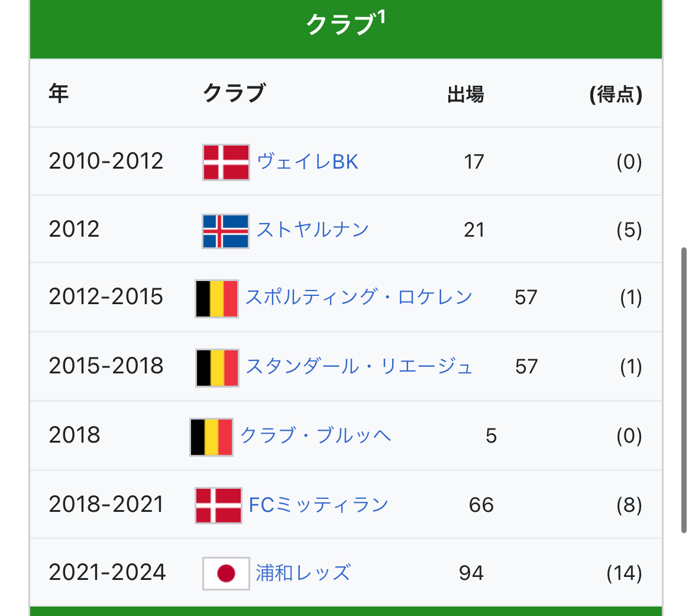Open the ストヤルナン club page
This screenshot has height=616, width=692.
(313, 230)
